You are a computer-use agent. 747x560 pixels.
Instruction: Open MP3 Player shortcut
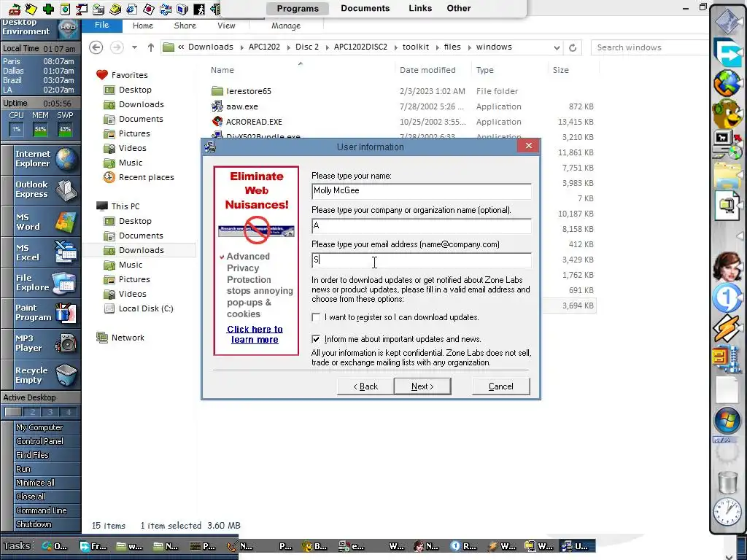coord(41,343)
